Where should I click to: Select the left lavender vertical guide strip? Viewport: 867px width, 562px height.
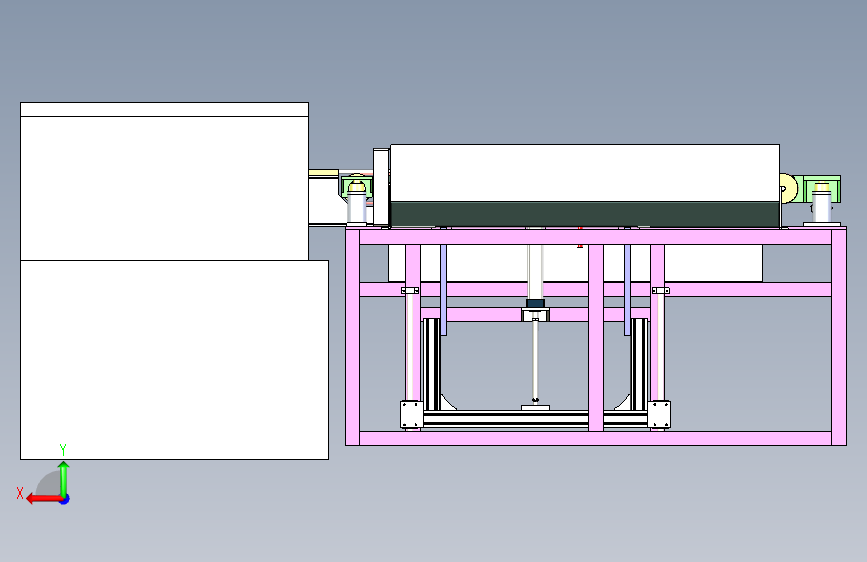pos(443,290)
